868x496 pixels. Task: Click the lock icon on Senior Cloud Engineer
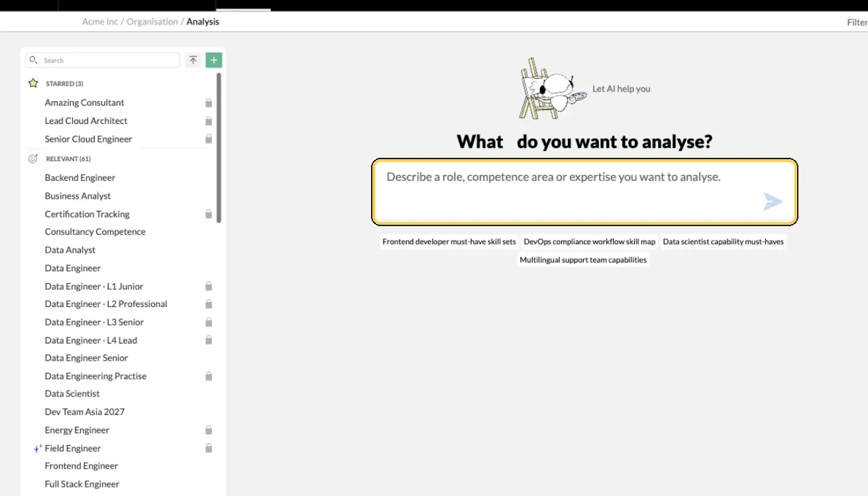(209, 139)
